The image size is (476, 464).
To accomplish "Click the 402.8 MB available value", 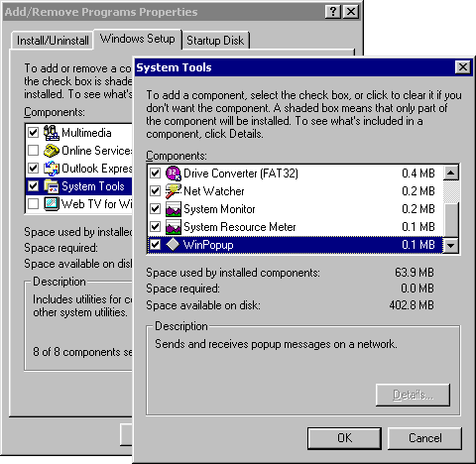I will point(412,305).
